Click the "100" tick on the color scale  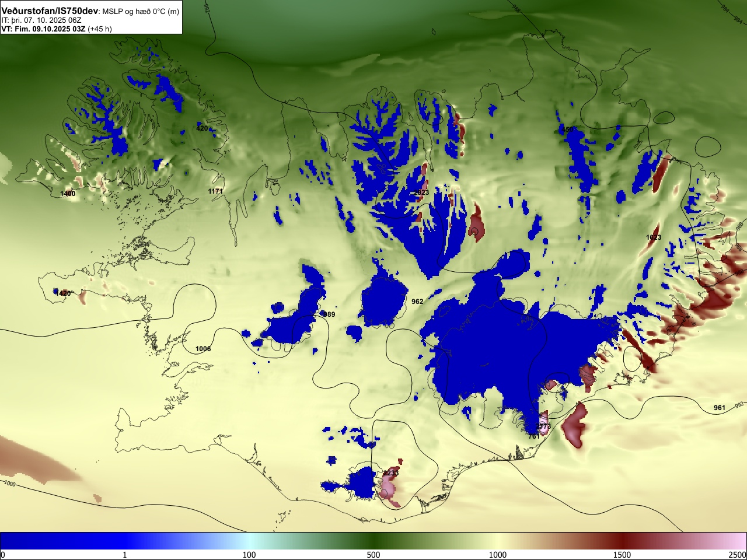coord(249,555)
